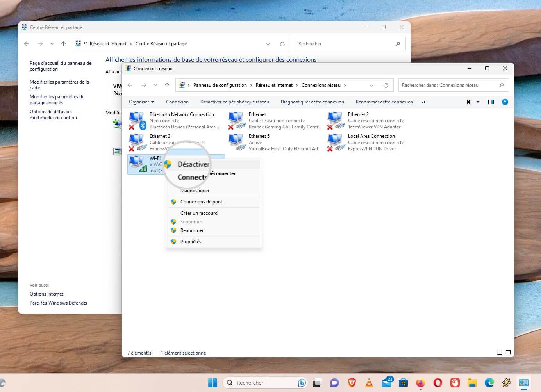Open Modifier les paramètres de partage avancés
Screen dimensions: 541x392
point(57,100)
